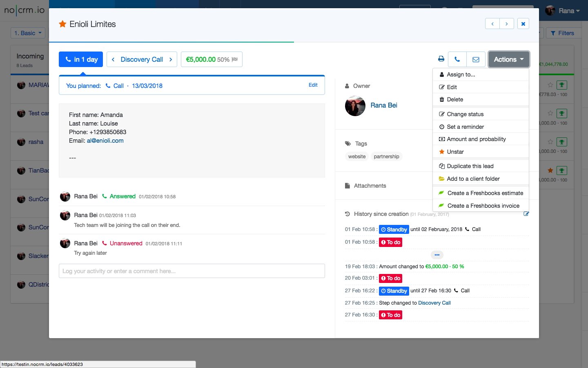Click the activity comment input field
588x368 pixels.
[x=192, y=271]
